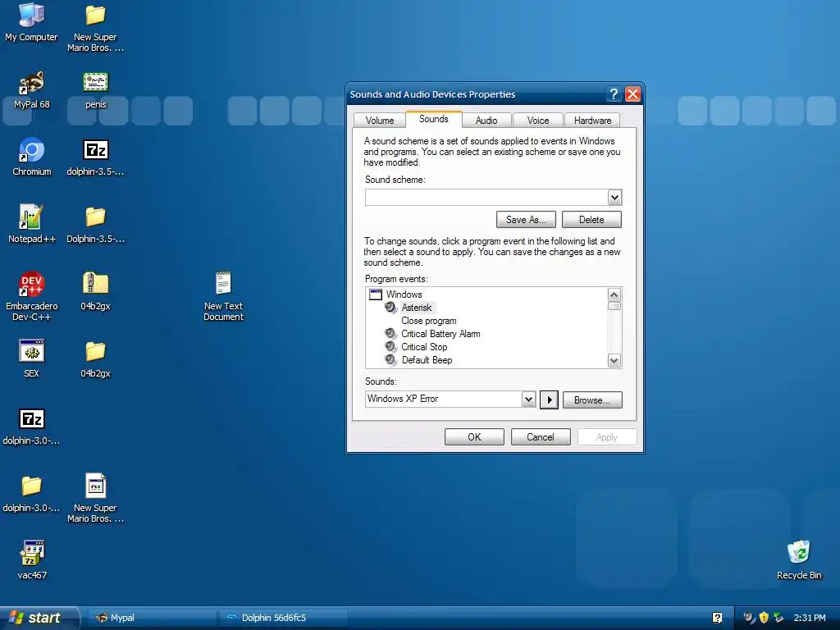Select the Embarcadero Dev-C++ desktop shortcut
The width and height of the screenshot is (840, 630).
point(32,297)
